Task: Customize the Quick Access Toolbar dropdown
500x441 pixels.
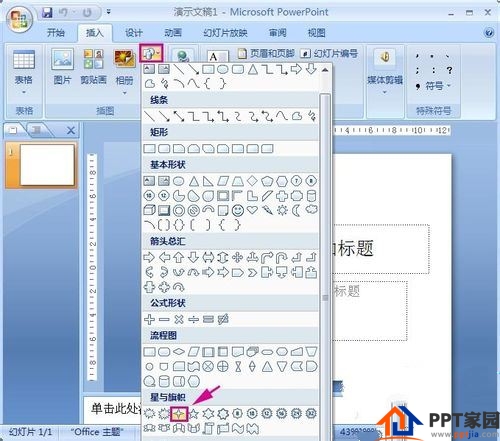Action: (108, 12)
